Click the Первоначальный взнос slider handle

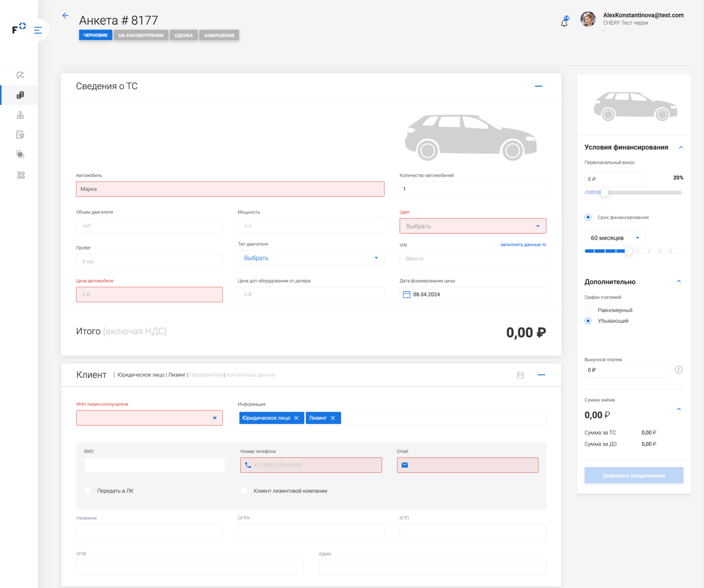(x=604, y=193)
